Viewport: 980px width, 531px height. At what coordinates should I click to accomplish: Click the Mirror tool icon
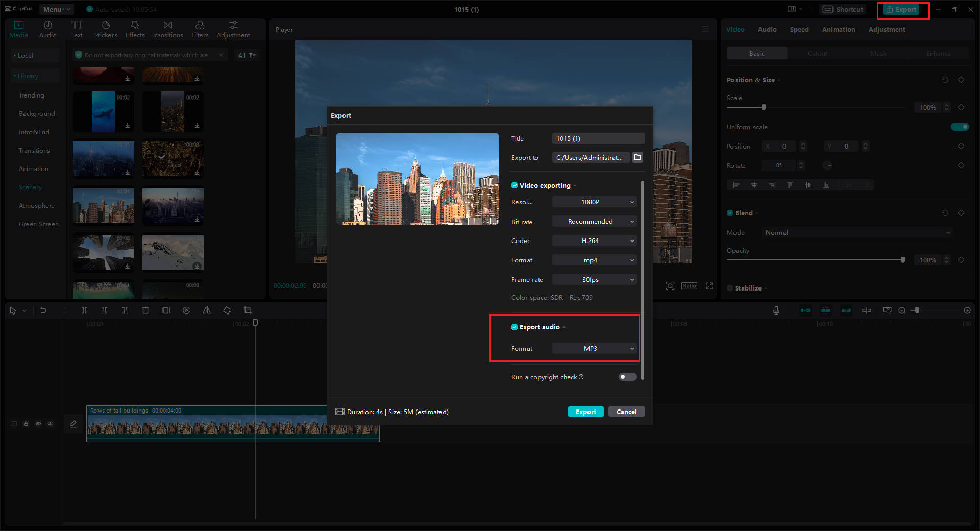click(x=207, y=310)
